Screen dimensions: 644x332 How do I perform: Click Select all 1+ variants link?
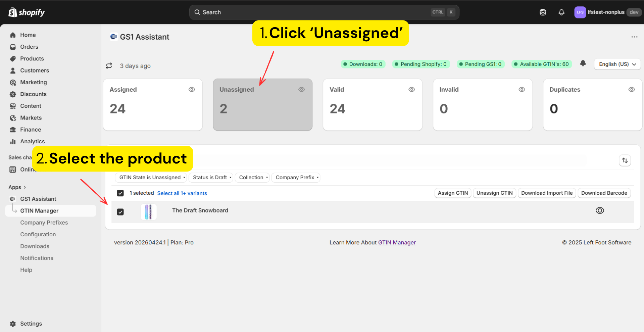coord(182,193)
